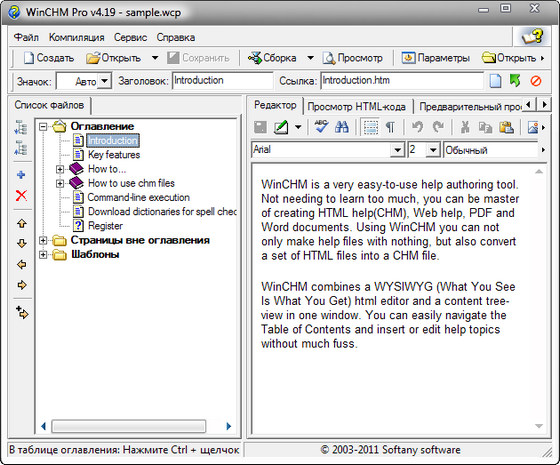Viewport: 560px width, 465px height.
Task: Select the Introduction tree item
Action: [113, 141]
